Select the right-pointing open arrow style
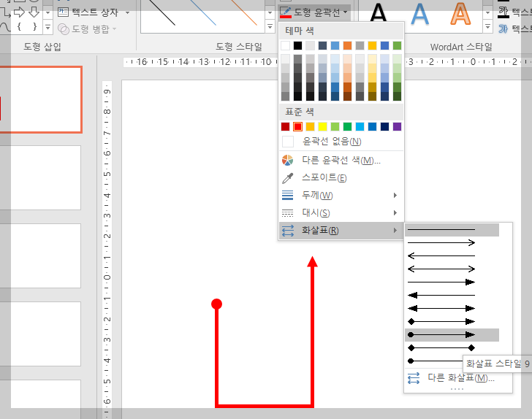 [x=452, y=243]
